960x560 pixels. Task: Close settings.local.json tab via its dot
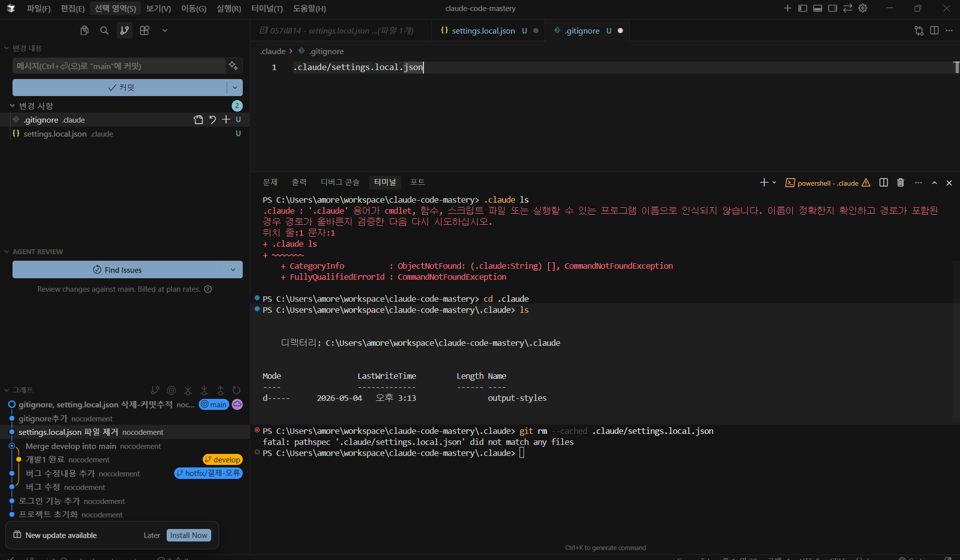tap(536, 31)
